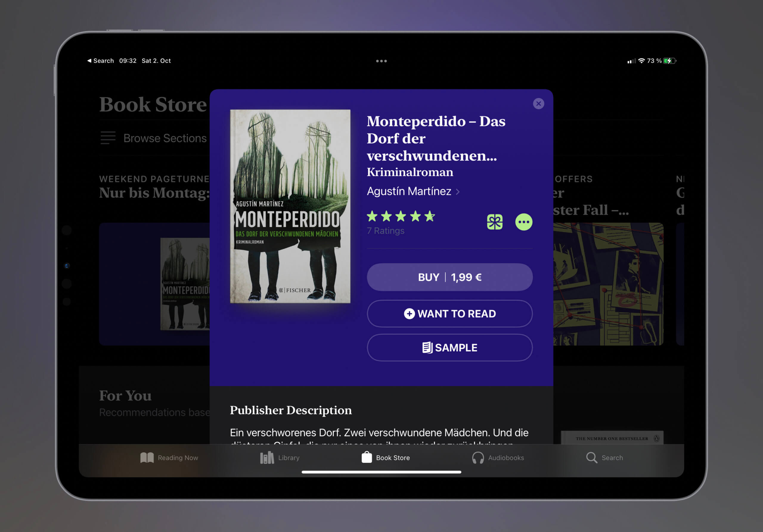763x532 pixels.
Task: Tap the Library books icon
Action: point(267,458)
